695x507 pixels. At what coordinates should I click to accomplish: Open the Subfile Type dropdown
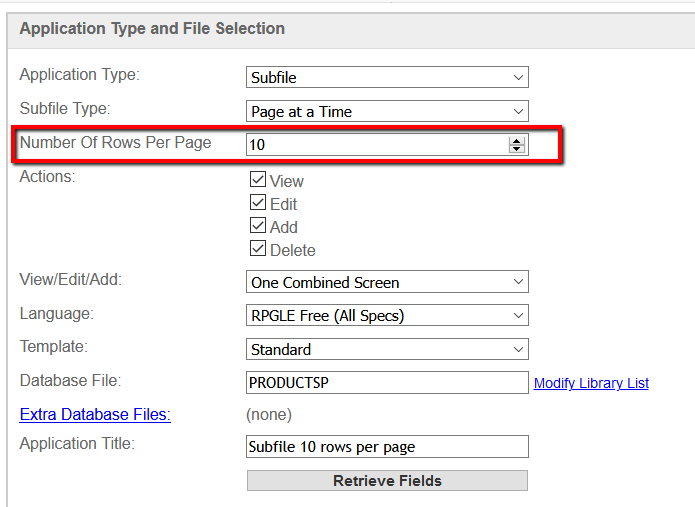point(387,111)
